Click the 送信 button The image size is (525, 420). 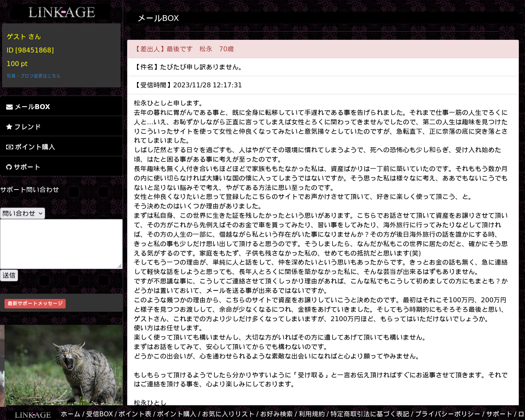(x=9, y=275)
